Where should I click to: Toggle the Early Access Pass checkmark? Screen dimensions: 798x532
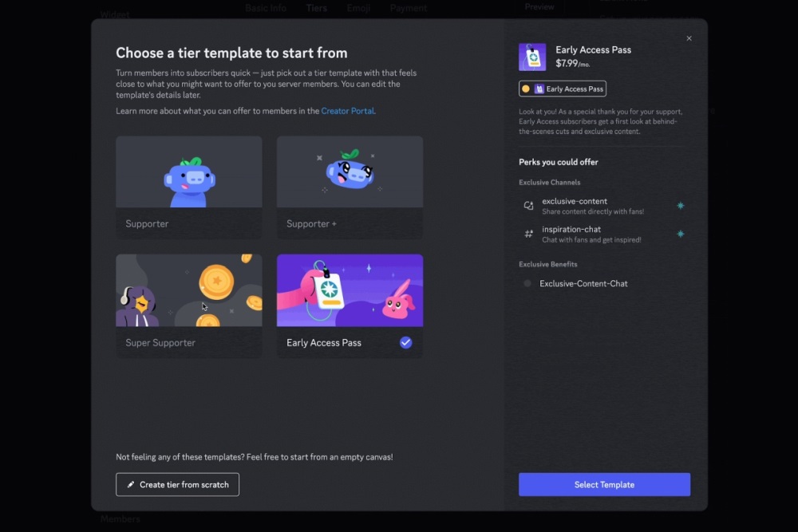pos(405,342)
